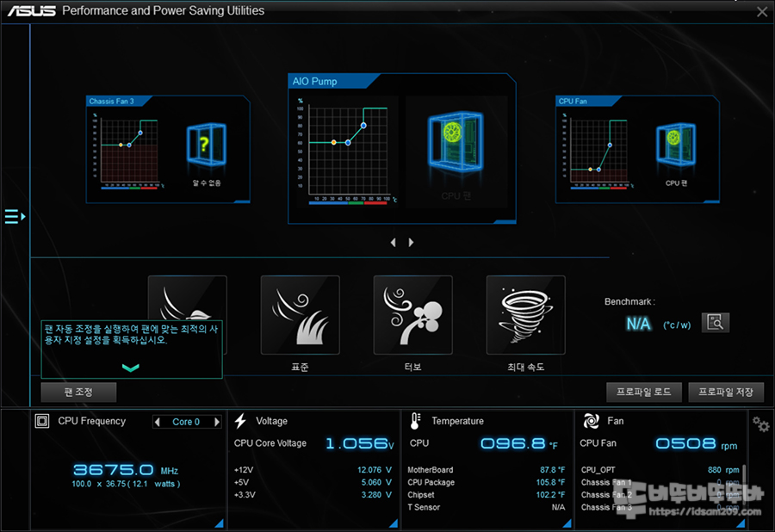Open the side menu panel icon
The height and width of the screenshot is (532, 775).
pos(15,216)
